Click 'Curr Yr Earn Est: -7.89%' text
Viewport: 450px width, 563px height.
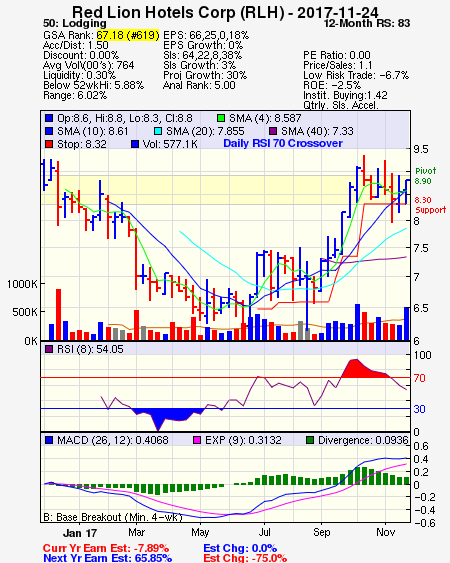click(106, 549)
